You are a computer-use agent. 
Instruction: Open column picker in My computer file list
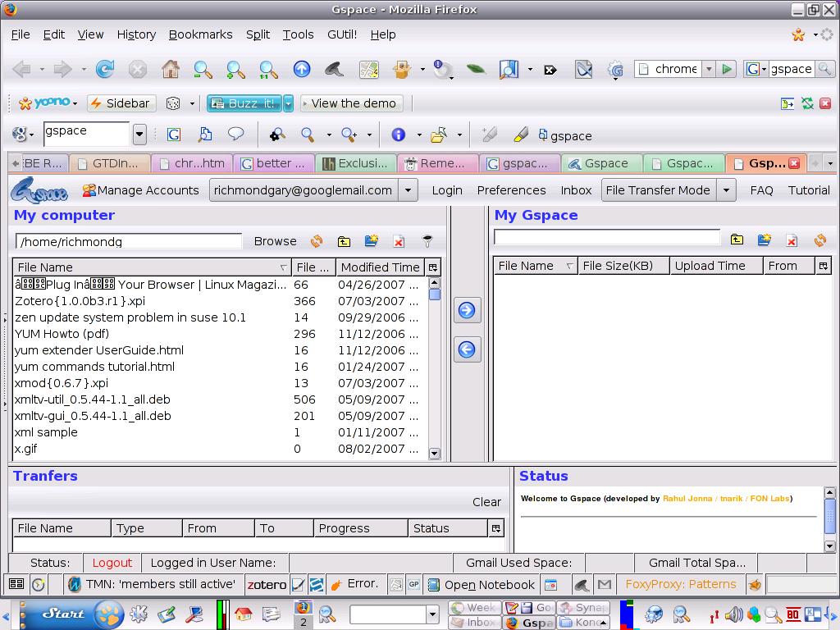pyautogui.click(x=433, y=267)
